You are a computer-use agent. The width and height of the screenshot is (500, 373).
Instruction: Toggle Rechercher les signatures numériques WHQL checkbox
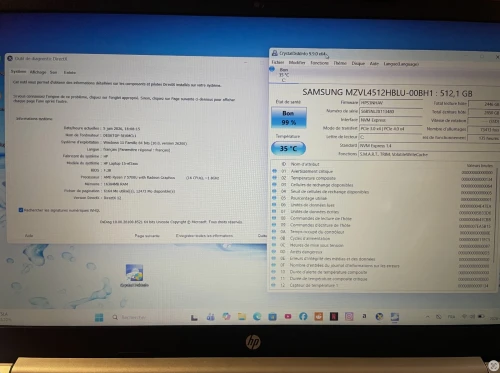coord(21,210)
